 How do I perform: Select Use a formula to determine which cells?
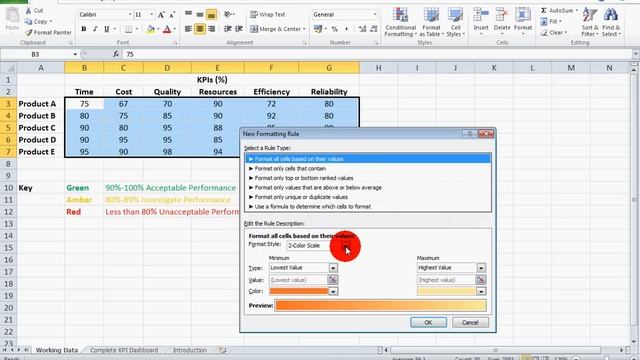[367, 207]
